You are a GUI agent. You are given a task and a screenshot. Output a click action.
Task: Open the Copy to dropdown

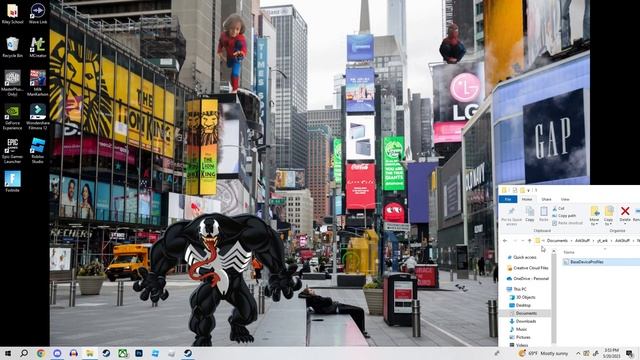[609, 216]
